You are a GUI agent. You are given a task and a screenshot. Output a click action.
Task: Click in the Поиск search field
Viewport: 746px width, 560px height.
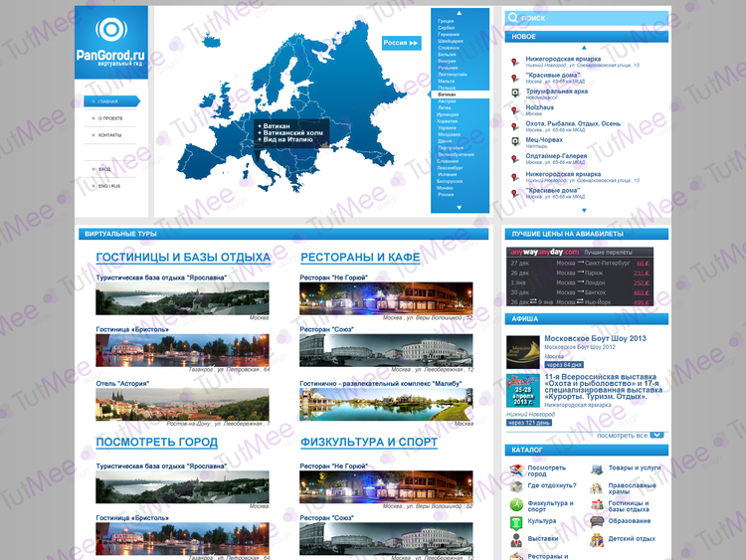(592, 18)
